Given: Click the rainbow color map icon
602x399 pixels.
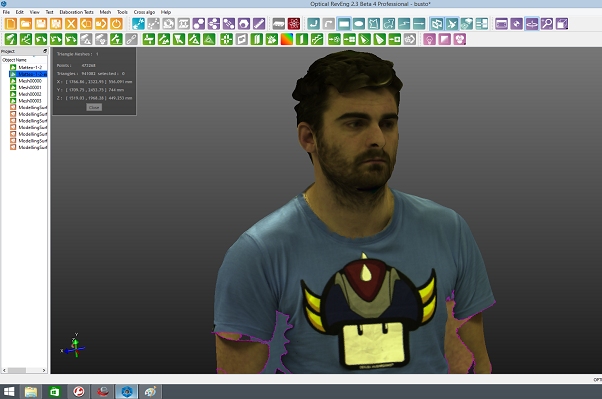Looking at the screenshot, I should coord(287,39).
